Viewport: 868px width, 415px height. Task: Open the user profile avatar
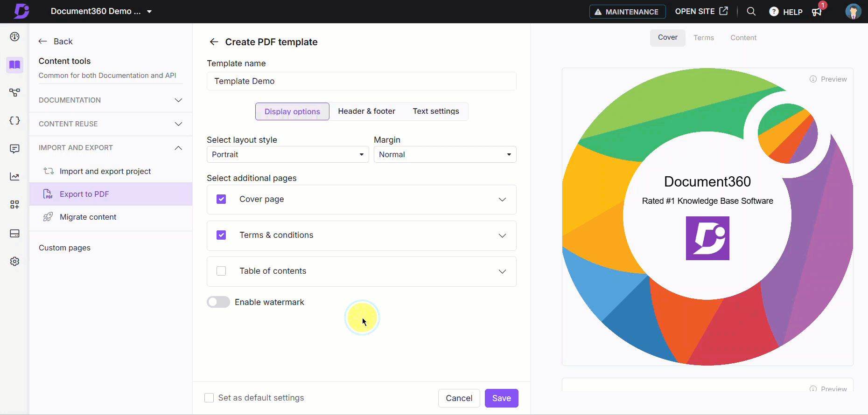[x=853, y=11]
